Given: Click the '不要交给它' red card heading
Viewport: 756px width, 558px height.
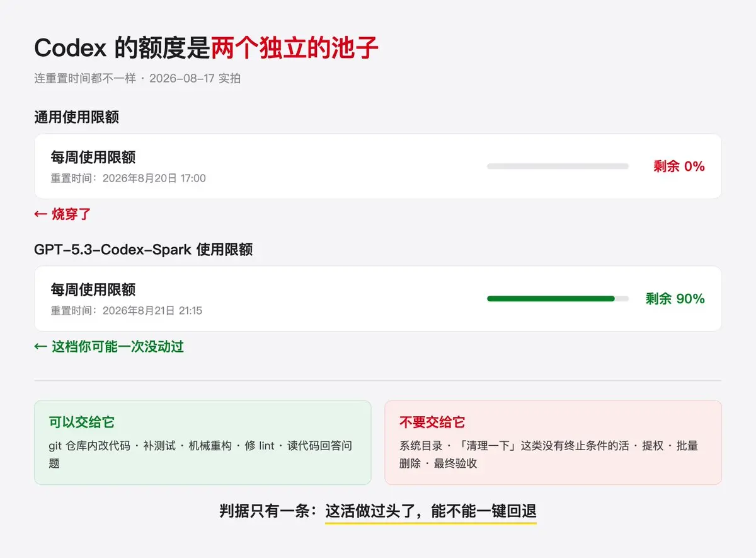Looking at the screenshot, I should [432, 422].
